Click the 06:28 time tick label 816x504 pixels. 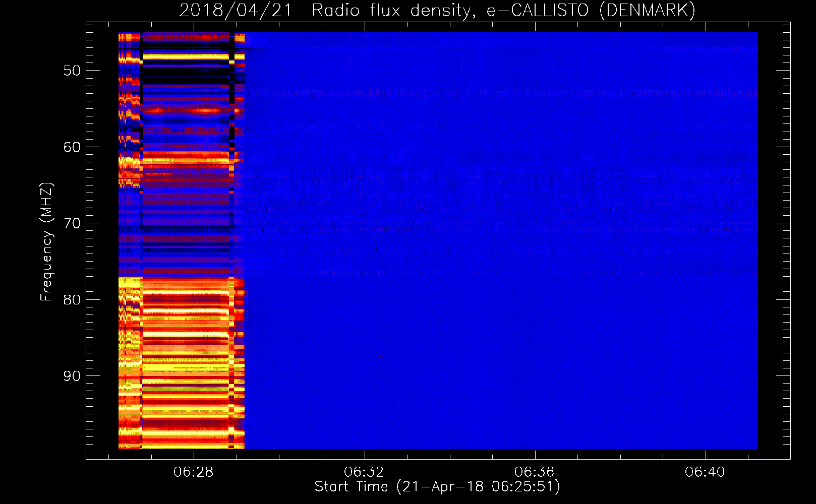coord(194,472)
